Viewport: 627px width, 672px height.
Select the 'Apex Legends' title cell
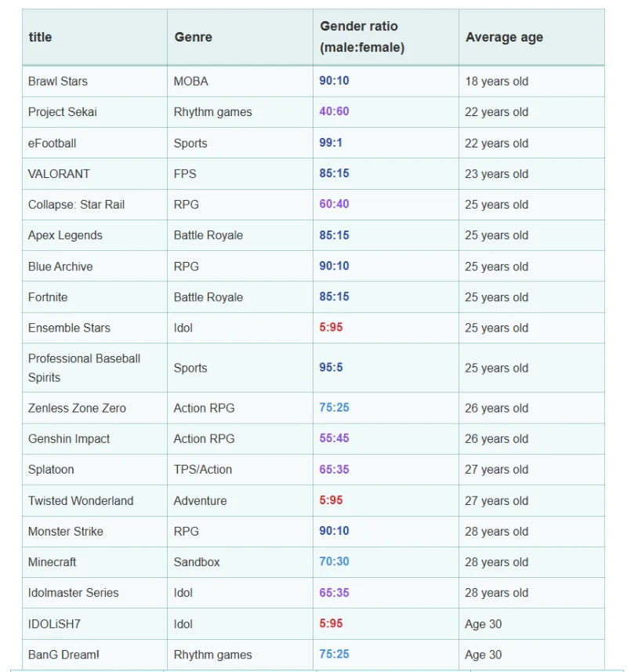coord(95,235)
